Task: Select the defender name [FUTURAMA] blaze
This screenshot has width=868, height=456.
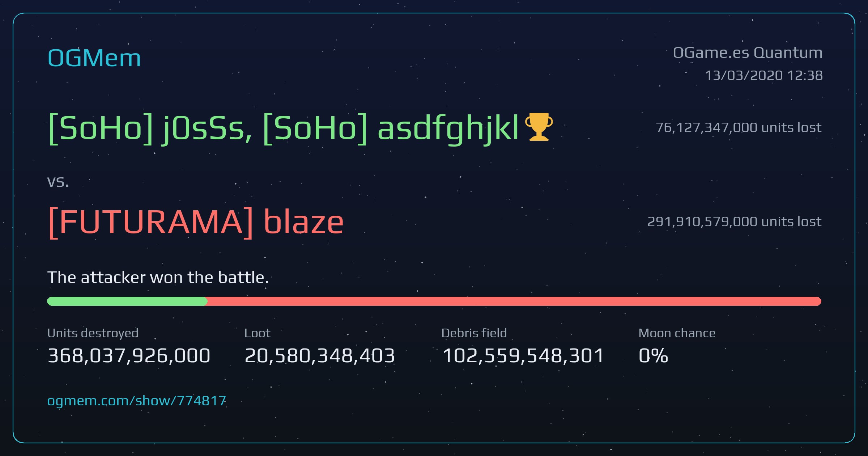Action: (196, 221)
